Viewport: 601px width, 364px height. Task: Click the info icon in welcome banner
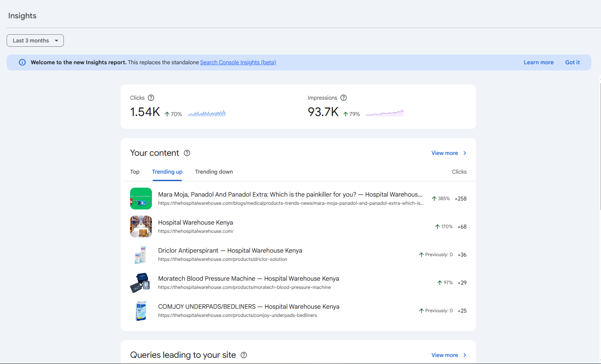click(22, 62)
